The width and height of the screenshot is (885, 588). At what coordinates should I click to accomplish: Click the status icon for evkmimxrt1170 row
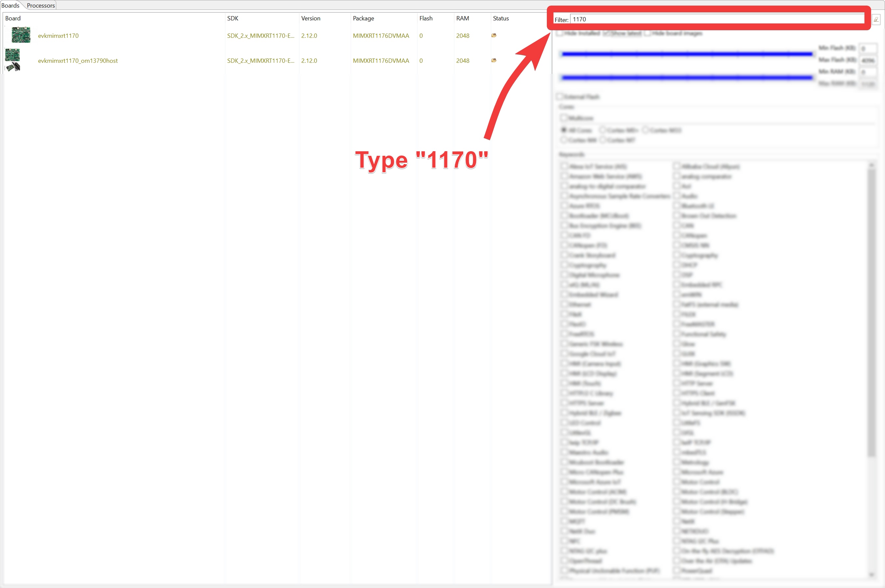click(494, 35)
